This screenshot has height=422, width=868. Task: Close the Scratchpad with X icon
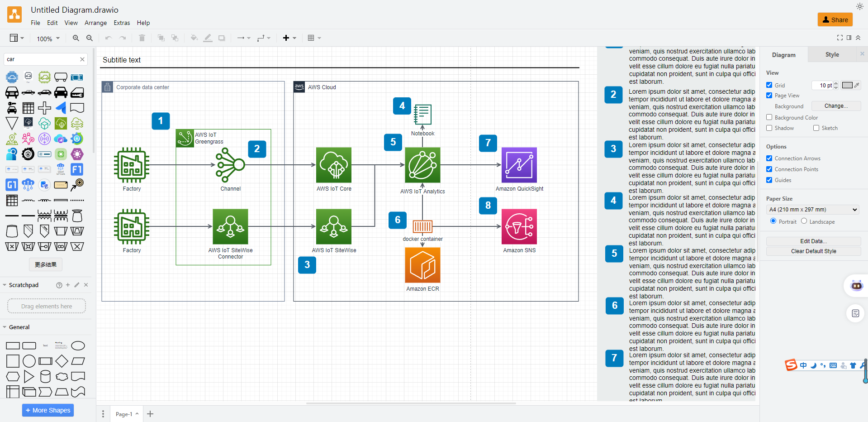click(86, 285)
